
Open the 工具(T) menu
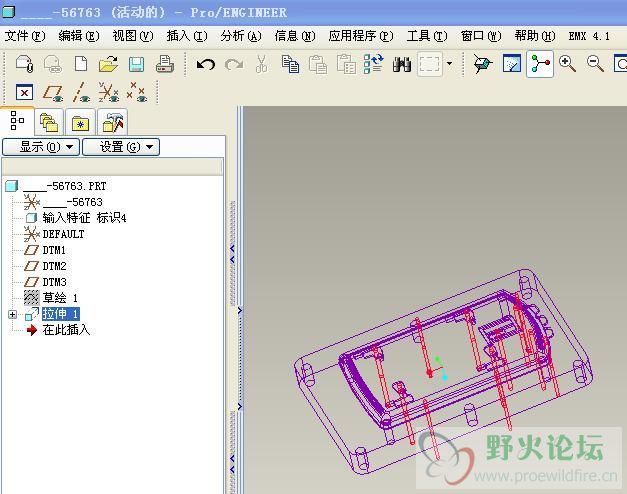click(427, 36)
